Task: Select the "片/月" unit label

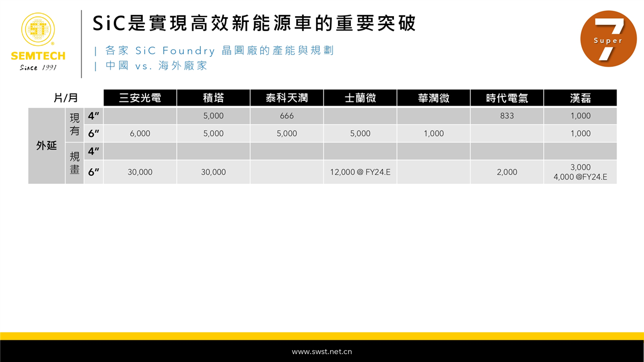Action: (x=66, y=98)
